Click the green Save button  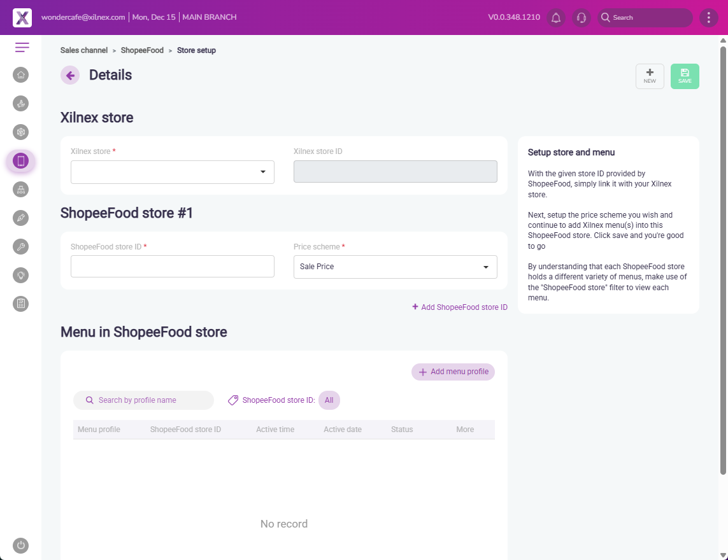point(685,76)
